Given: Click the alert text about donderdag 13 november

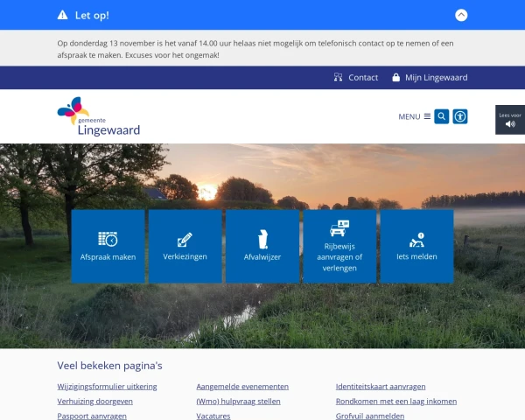Looking at the screenshot, I should click(x=255, y=49).
